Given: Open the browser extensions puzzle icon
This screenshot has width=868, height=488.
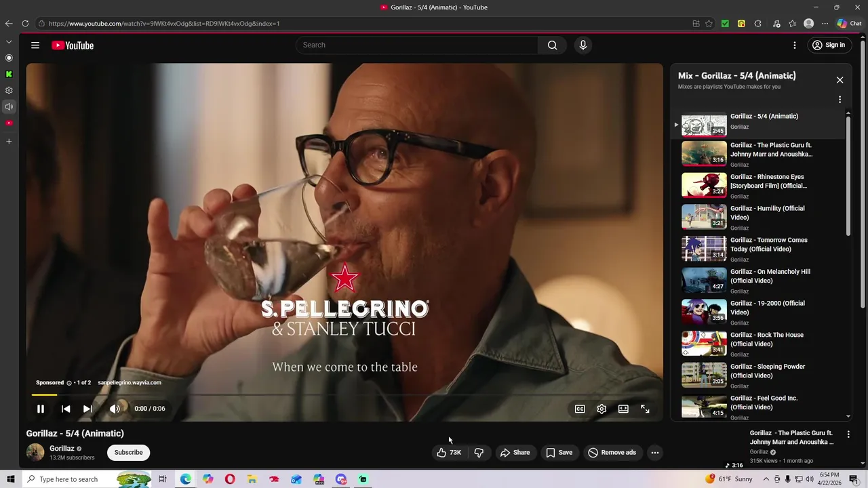Looking at the screenshot, I should click(x=757, y=24).
